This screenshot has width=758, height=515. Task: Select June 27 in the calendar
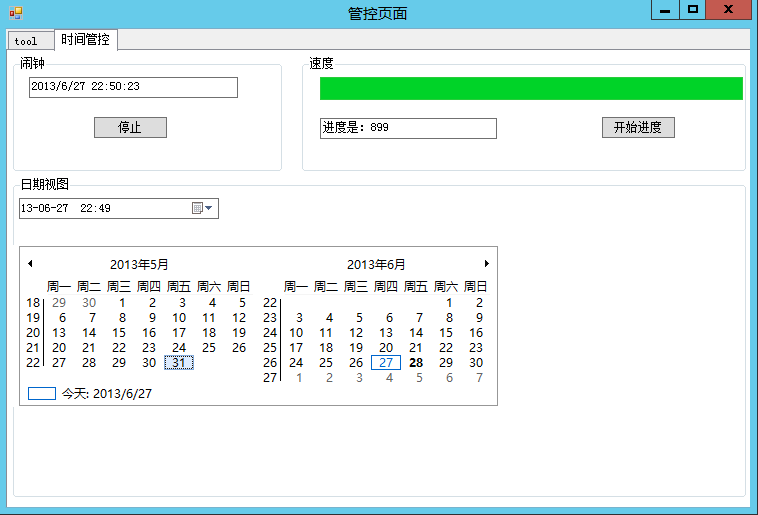[x=386, y=363]
